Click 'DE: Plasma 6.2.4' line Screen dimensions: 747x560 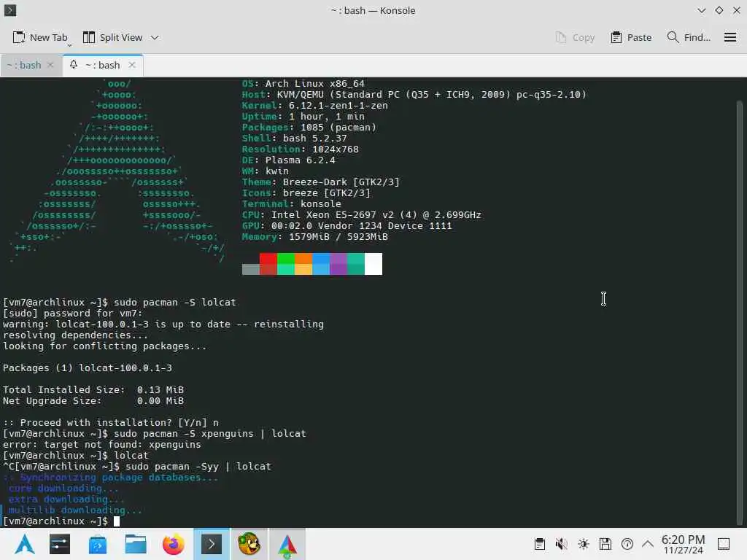[289, 160]
